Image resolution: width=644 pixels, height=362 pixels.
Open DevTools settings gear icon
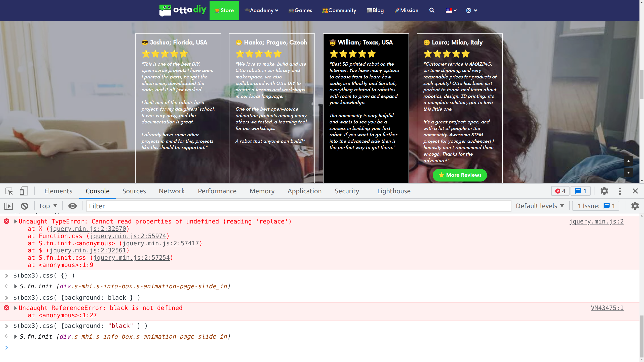coord(604,191)
